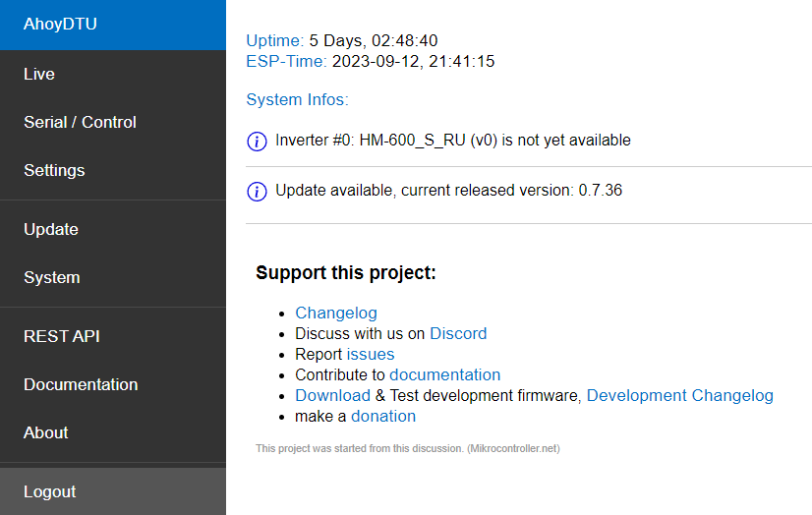
Task: Follow the Discord link
Action: tap(458, 333)
